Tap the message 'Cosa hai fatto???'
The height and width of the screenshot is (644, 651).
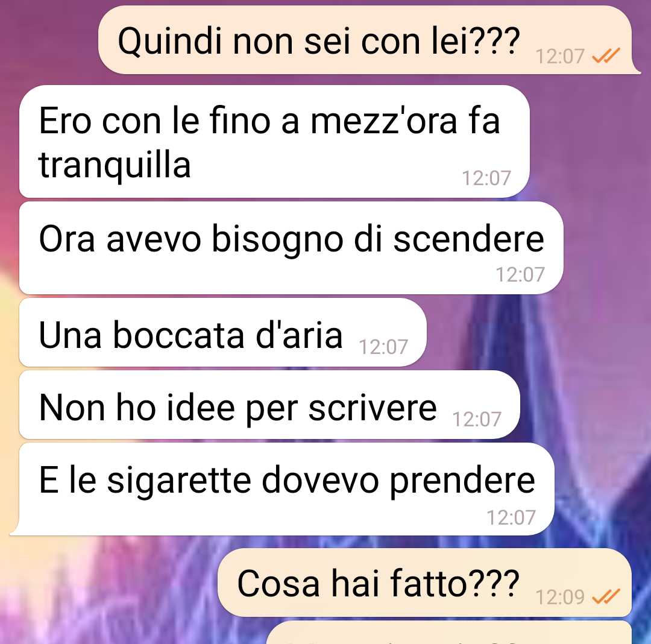click(425, 582)
